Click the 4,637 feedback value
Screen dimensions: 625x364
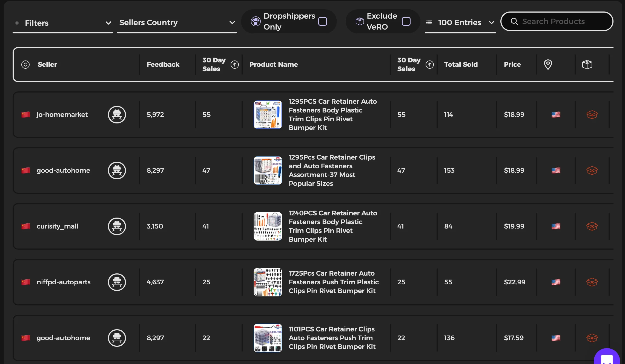click(155, 282)
